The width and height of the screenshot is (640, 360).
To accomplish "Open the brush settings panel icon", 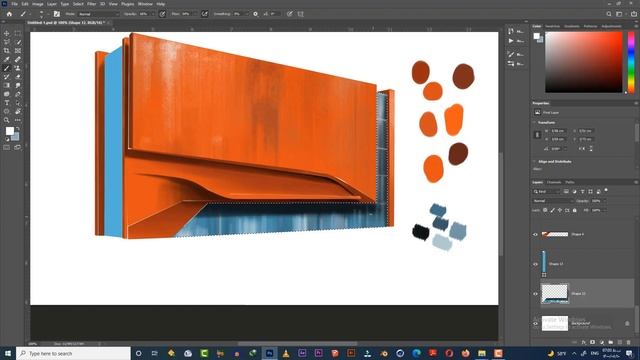I will (57, 14).
